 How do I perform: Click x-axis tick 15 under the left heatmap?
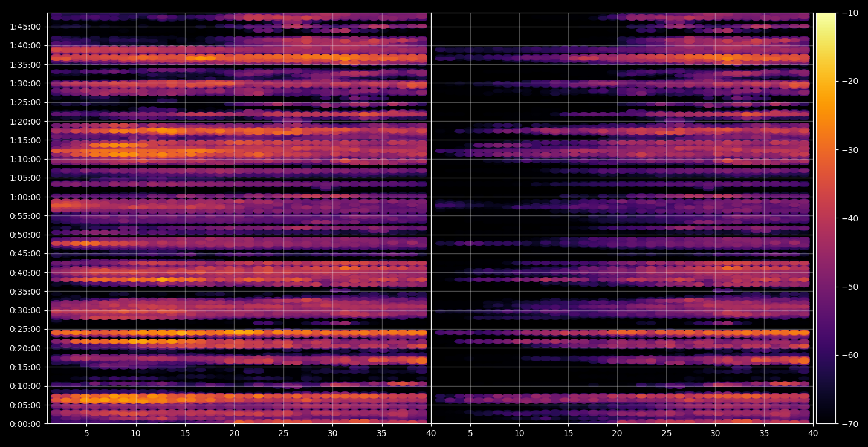coord(185,433)
